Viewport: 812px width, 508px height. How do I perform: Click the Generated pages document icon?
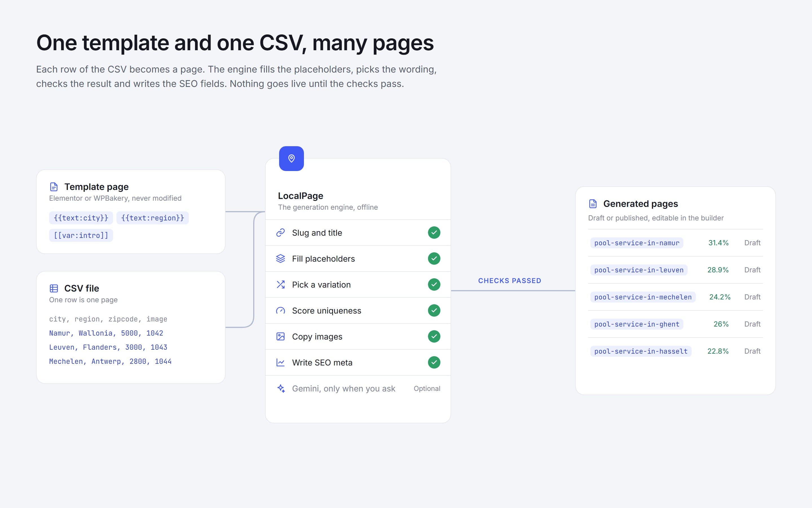[593, 203]
